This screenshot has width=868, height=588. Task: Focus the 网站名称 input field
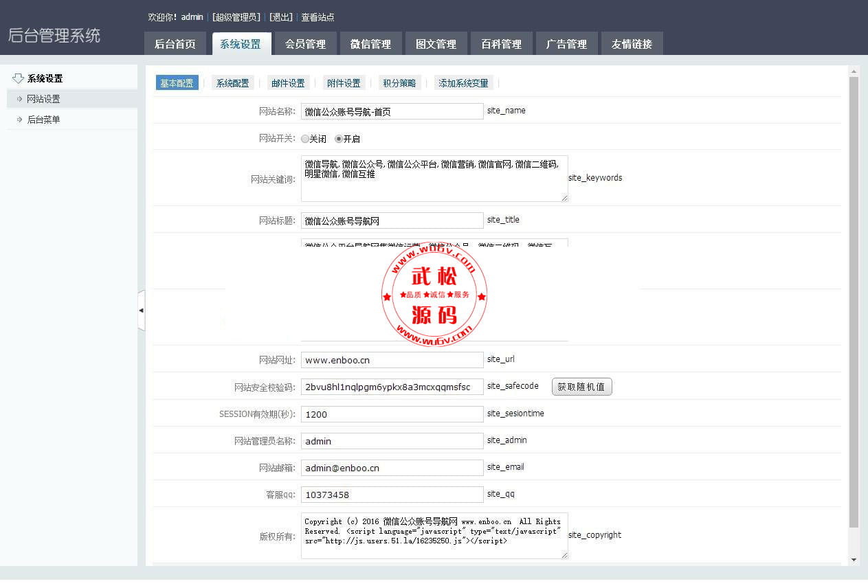(392, 111)
